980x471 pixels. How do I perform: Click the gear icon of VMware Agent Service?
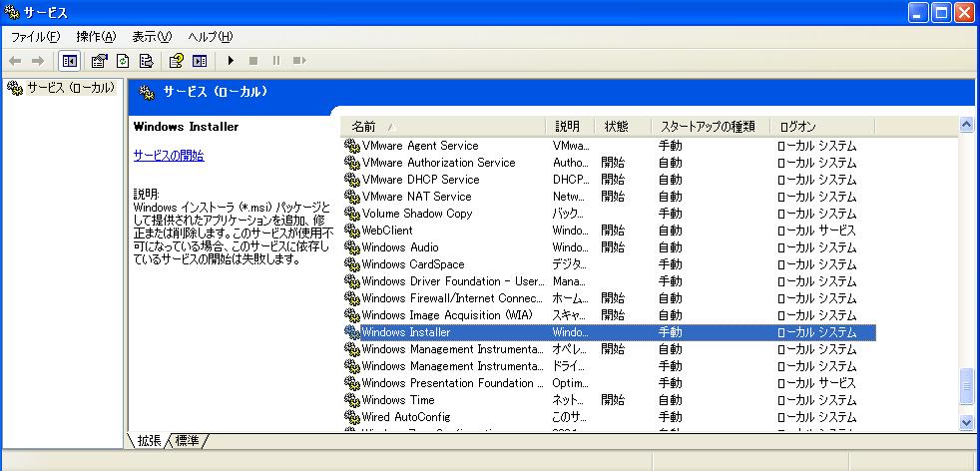[x=352, y=146]
